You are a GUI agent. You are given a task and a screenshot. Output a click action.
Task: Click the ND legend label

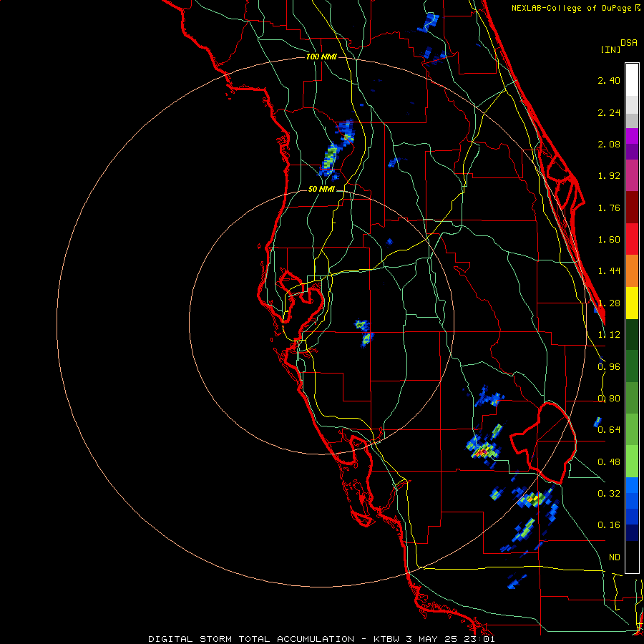615,557
